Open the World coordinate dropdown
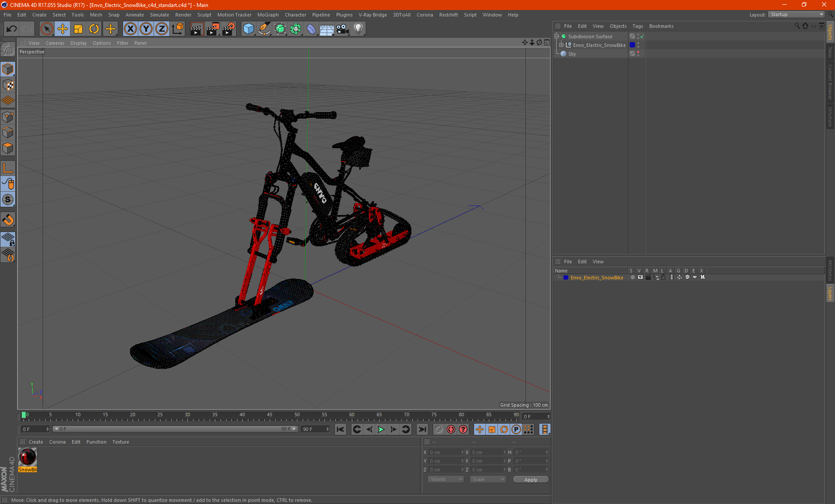Image resolution: width=835 pixels, height=504 pixels. pos(446,479)
